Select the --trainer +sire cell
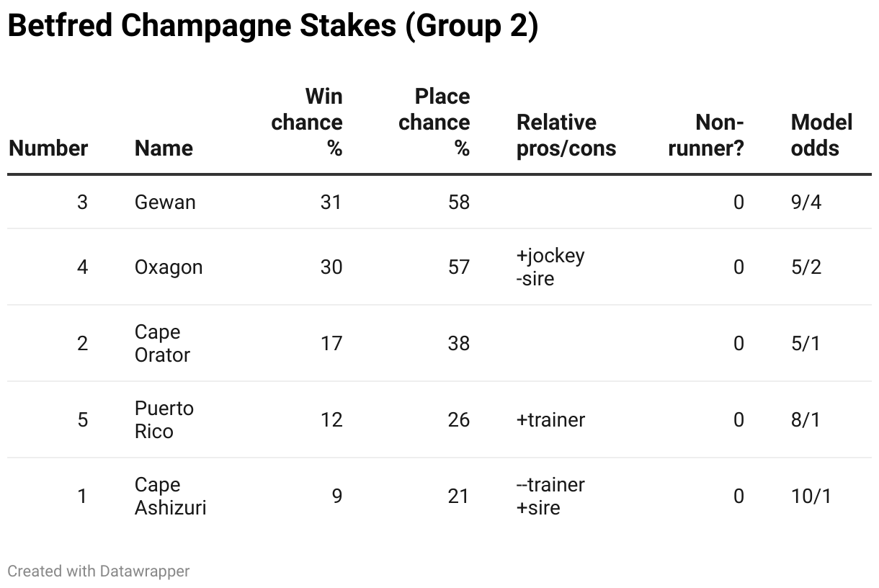This screenshot has width=879, height=588. tap(550, 496)
